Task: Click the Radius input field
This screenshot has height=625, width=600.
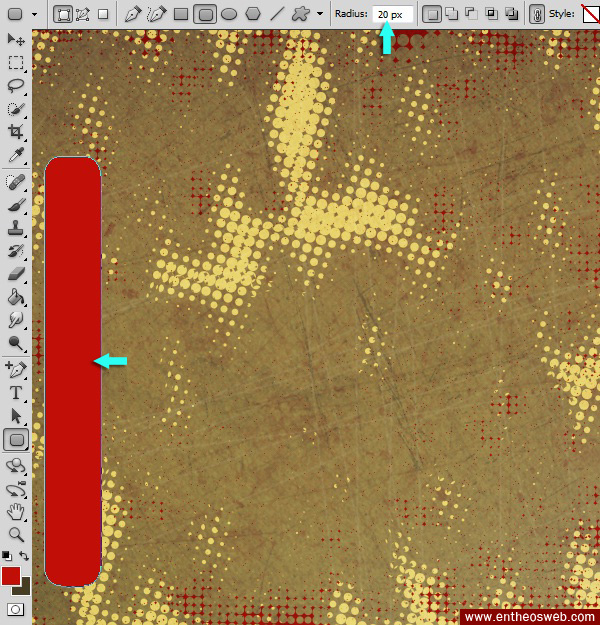Action: coord(392,14)
